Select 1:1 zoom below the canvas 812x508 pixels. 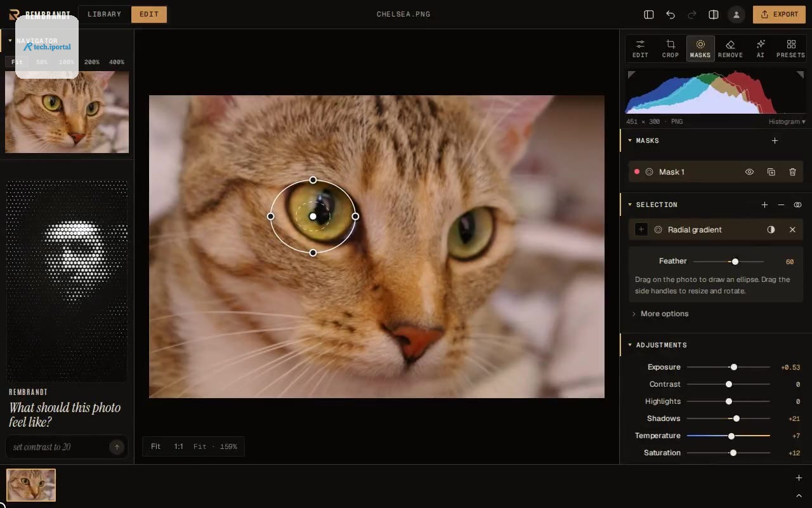pos(179,446)
